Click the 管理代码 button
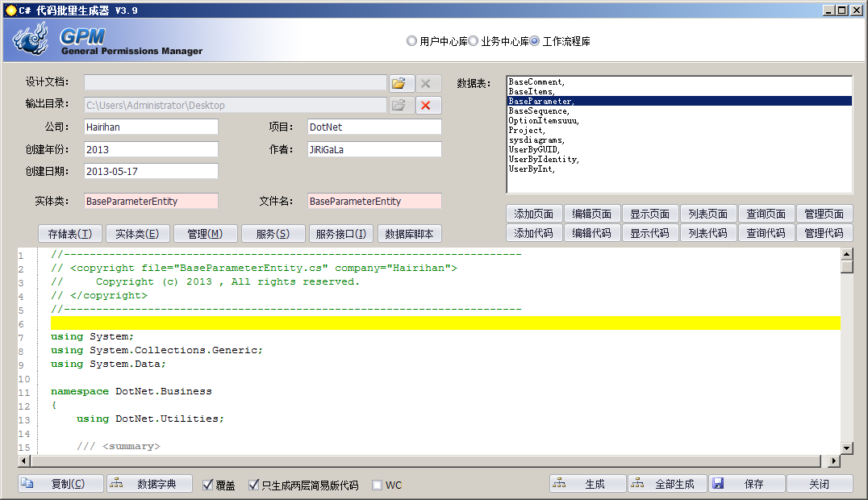This screenshot has width=868, height=500. point(824,233)
